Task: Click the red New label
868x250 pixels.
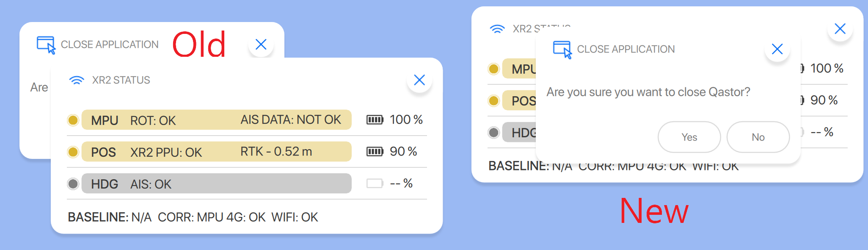Action: point(654,211)
